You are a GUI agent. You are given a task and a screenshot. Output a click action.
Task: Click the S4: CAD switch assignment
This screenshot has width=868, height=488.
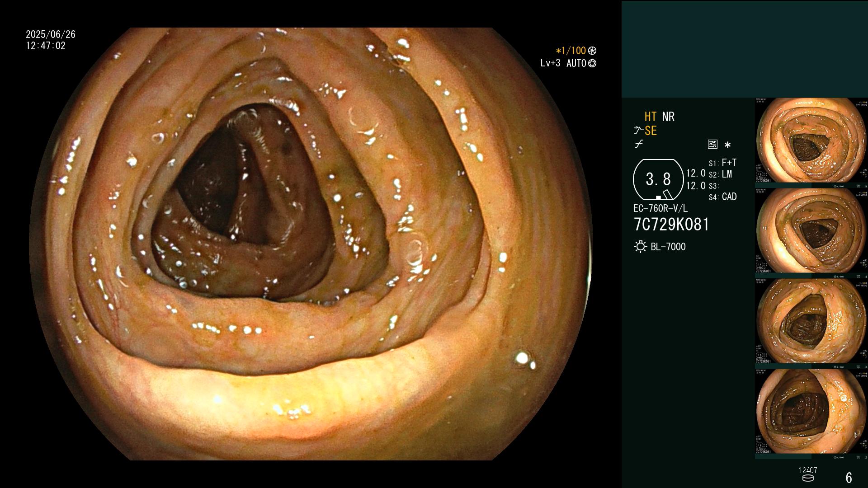pos(722,197)
